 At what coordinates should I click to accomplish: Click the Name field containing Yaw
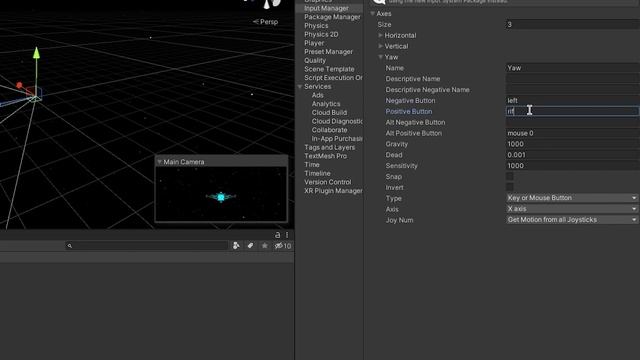point(573,68)
